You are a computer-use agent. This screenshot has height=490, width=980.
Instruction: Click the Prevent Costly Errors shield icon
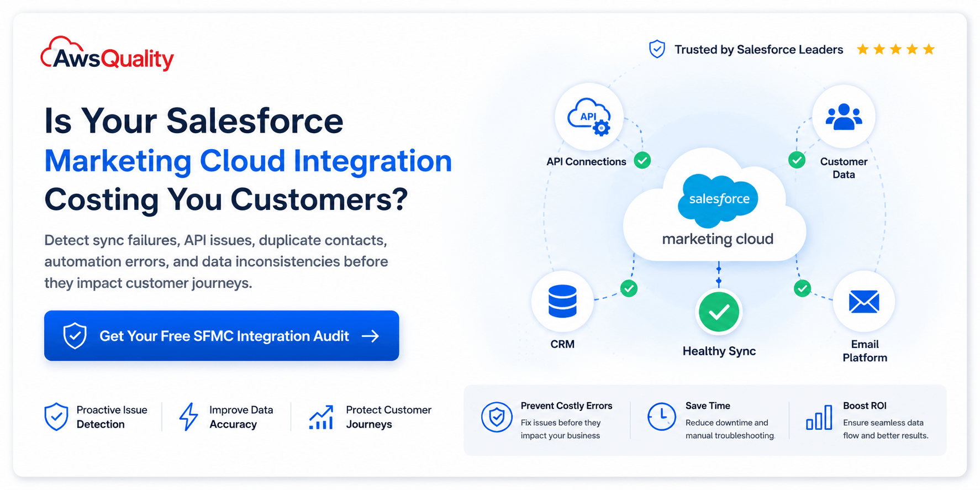497,417
